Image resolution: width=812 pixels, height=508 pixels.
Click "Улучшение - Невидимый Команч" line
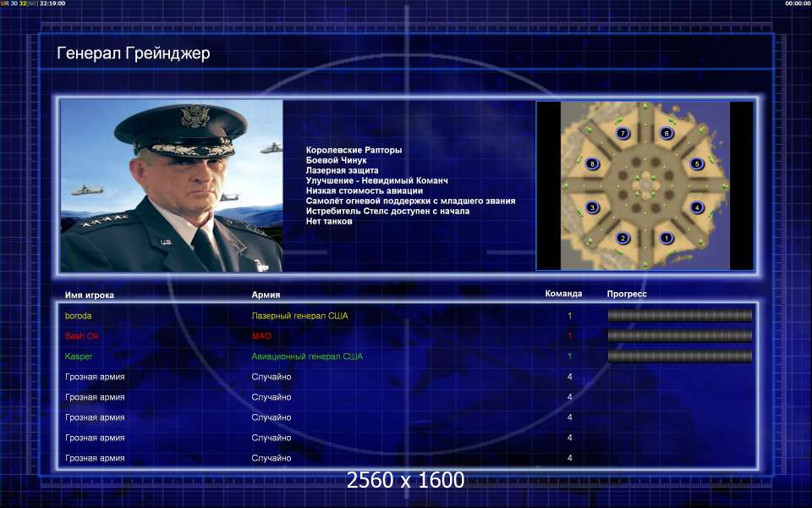[x=377, y=180]
